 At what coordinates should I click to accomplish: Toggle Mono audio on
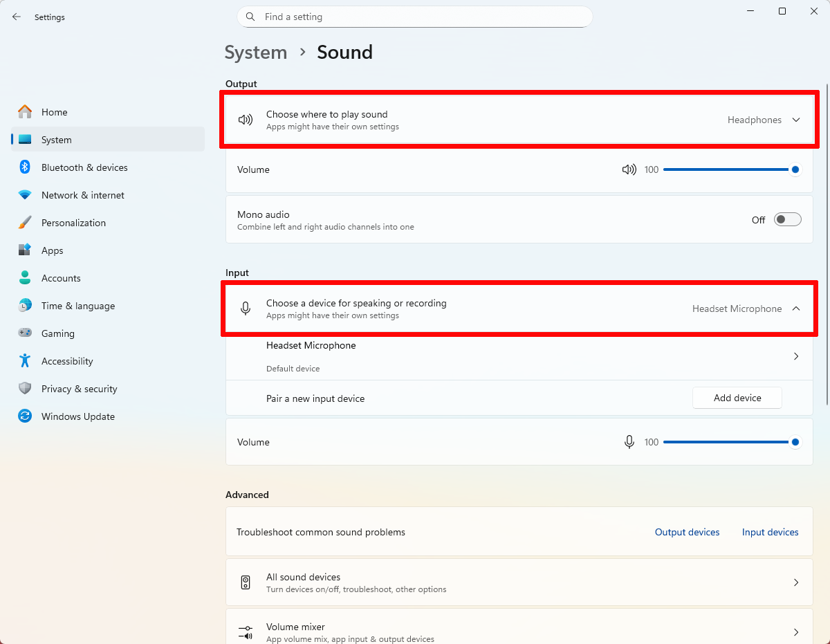(786, 219)
